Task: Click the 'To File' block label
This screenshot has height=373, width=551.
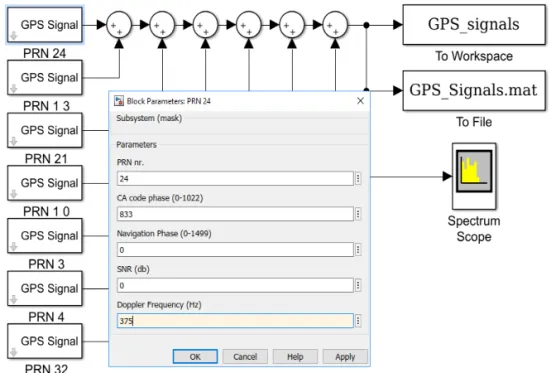Action: (x=474, y=122)
